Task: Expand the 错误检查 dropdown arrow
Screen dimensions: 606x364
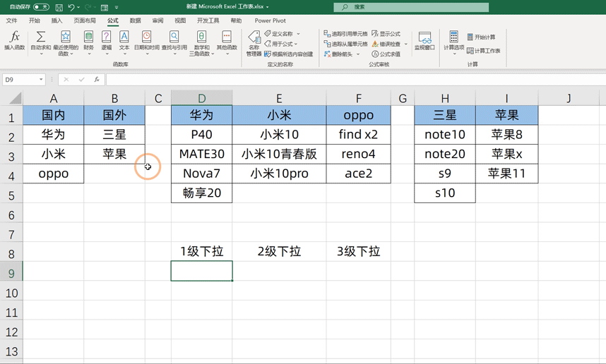Action: (406, 44)
